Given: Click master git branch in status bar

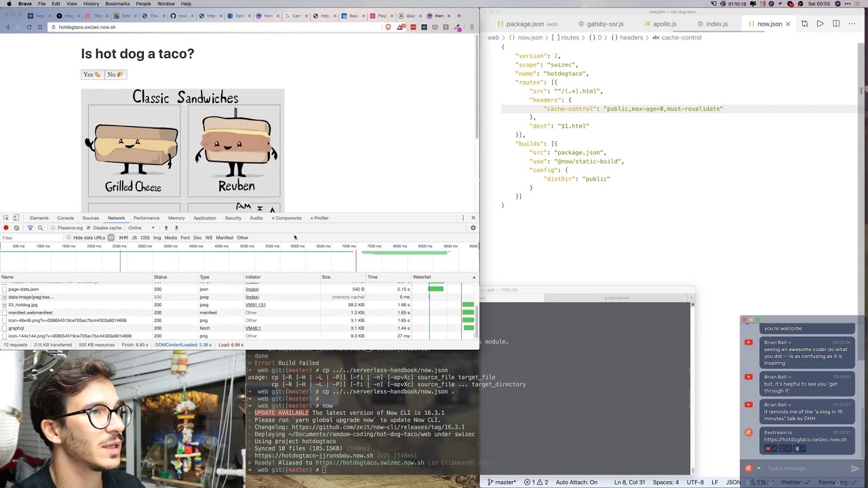Looking at the screenshot, I should [x=501, y=483].
